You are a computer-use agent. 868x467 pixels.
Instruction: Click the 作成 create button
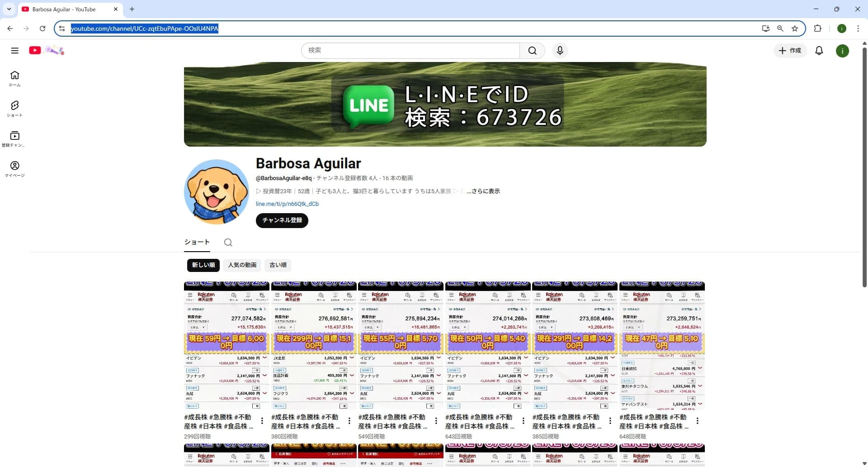(790, 51)
